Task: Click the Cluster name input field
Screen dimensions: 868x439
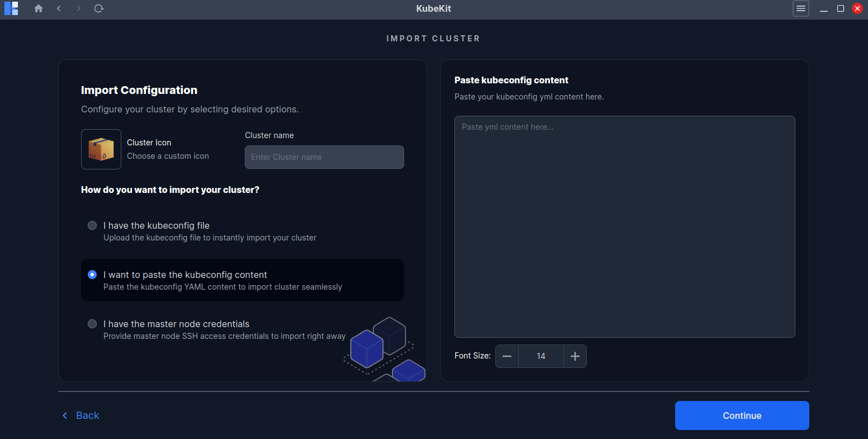Action: tap(324, 157)
